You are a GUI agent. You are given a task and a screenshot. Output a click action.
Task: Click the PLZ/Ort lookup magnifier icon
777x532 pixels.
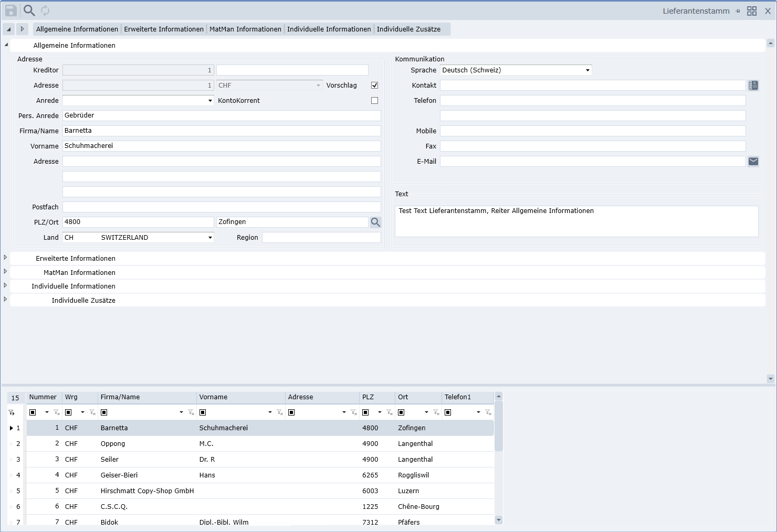(x=375, y=222)
